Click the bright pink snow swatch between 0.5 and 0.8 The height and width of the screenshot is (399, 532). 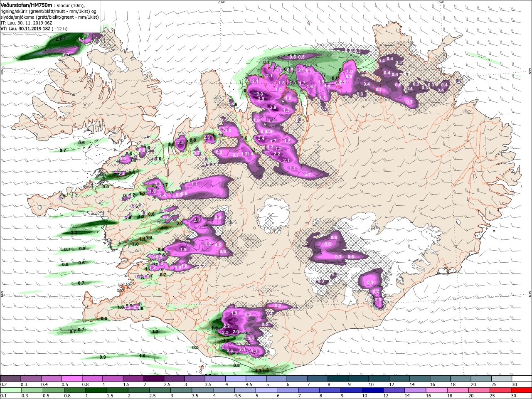pyautogui.click(x=71, y=379)
